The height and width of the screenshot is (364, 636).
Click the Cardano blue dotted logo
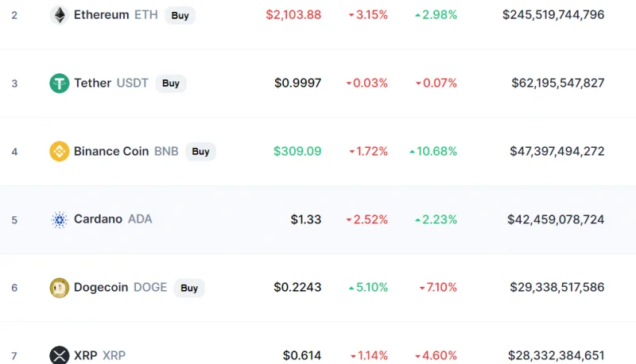click(x=60, y=219)
